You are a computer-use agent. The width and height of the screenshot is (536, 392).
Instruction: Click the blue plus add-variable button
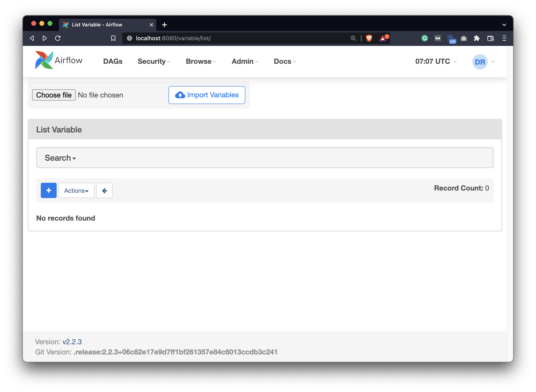click(49, 190)
